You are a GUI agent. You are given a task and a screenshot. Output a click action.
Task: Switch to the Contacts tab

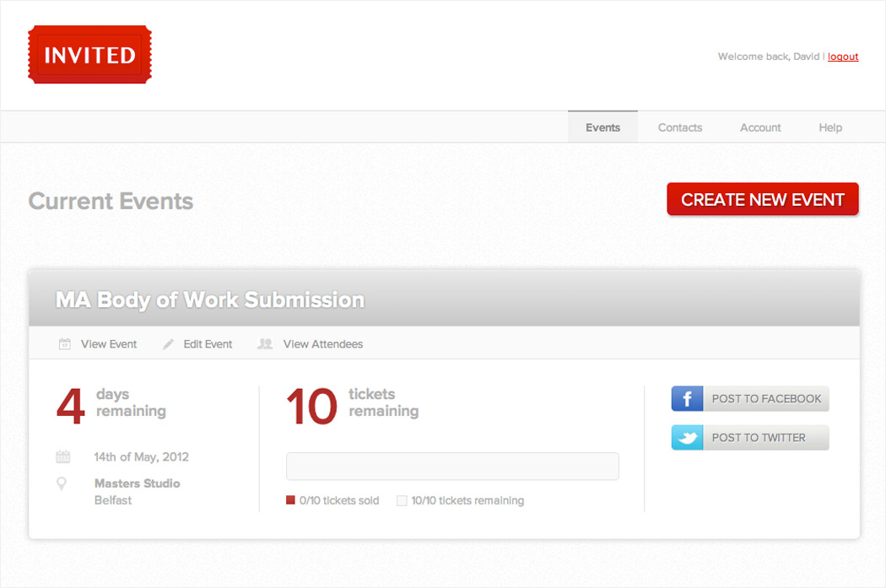point(680,127)
